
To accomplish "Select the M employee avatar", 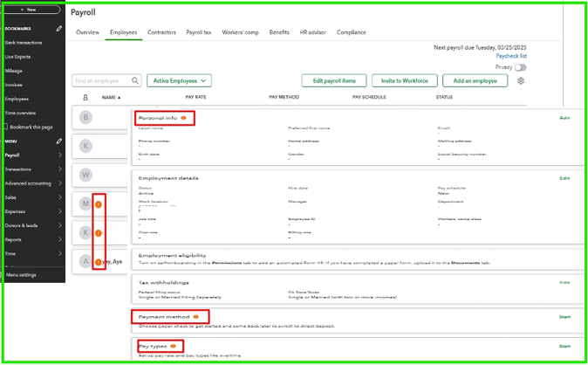I will click(85, 203).
